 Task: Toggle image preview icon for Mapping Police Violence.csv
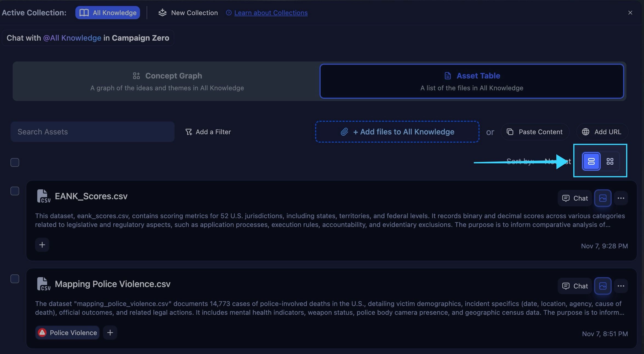[603, 286]
